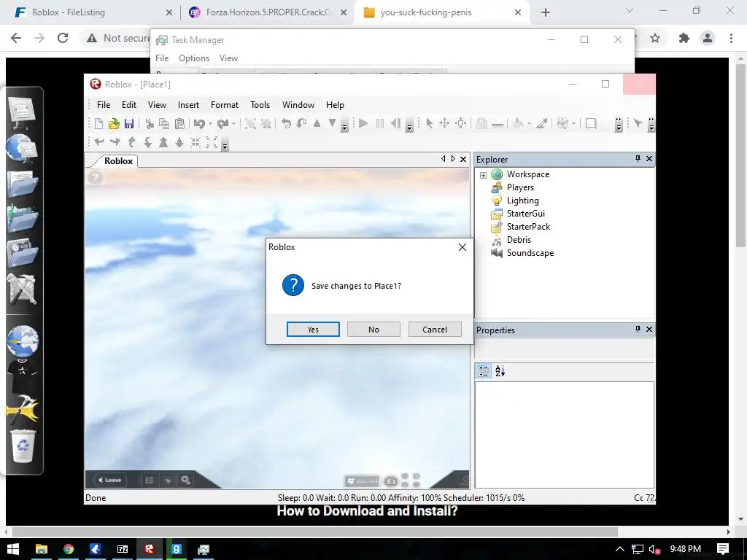Viewport: 747px width, 560px height.
Task: Click Yes to save changes
Action: pyautogui.click(x=313, y=329)
